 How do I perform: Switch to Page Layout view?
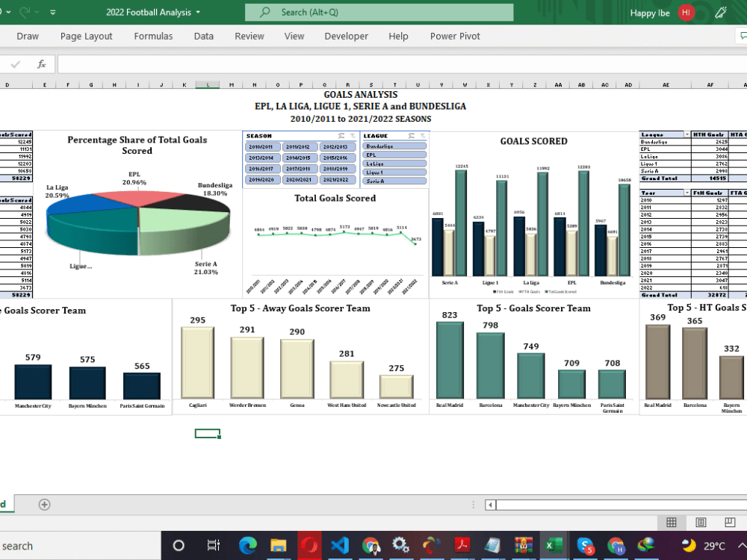coord(701,522)
